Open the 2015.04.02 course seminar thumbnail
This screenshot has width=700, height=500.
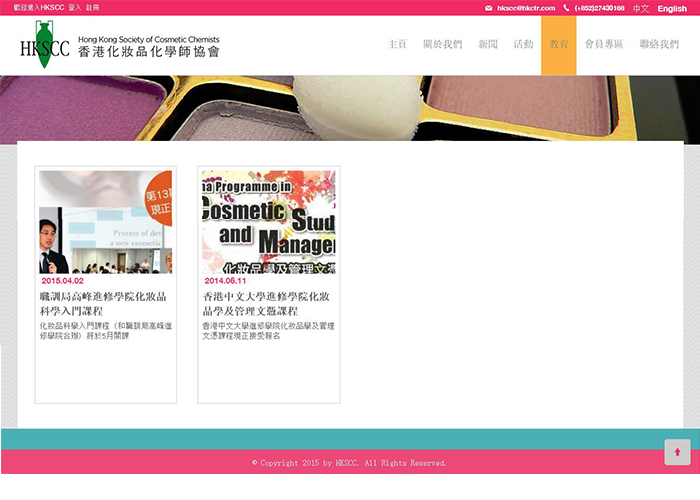106,222
